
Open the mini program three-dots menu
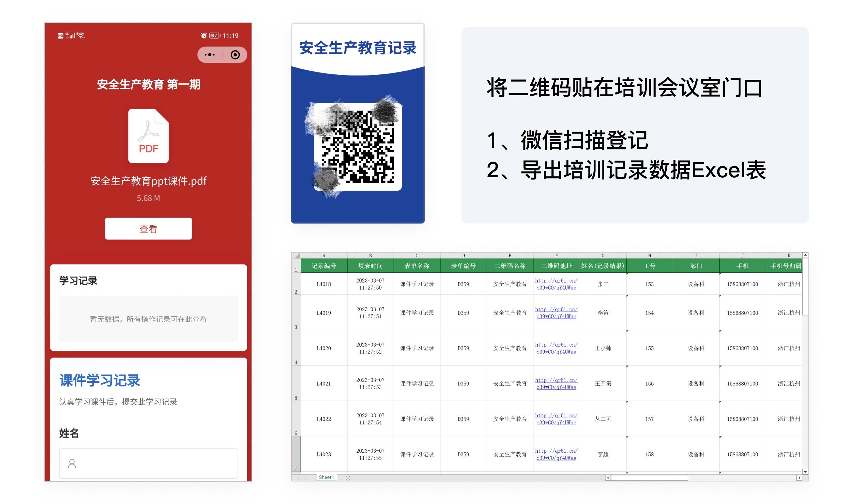210,55
